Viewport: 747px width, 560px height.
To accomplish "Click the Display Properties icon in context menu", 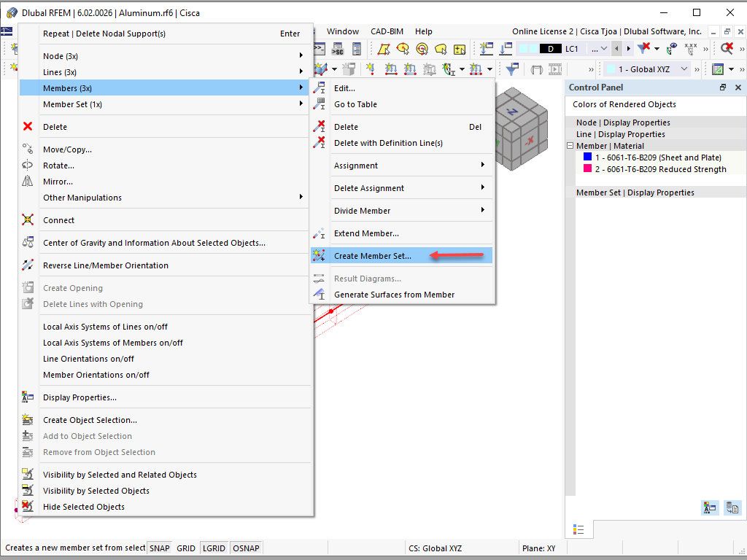I will pos(28,397).
